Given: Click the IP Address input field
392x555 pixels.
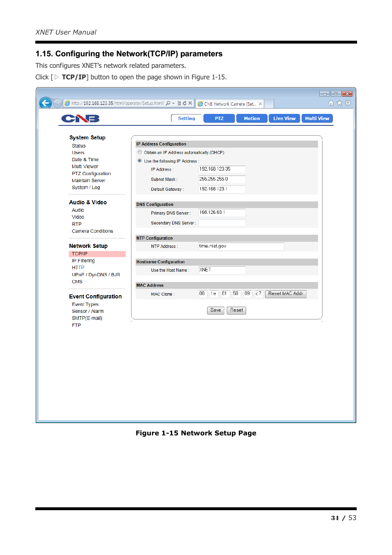Looking at the screenshot, I should 222,169.
